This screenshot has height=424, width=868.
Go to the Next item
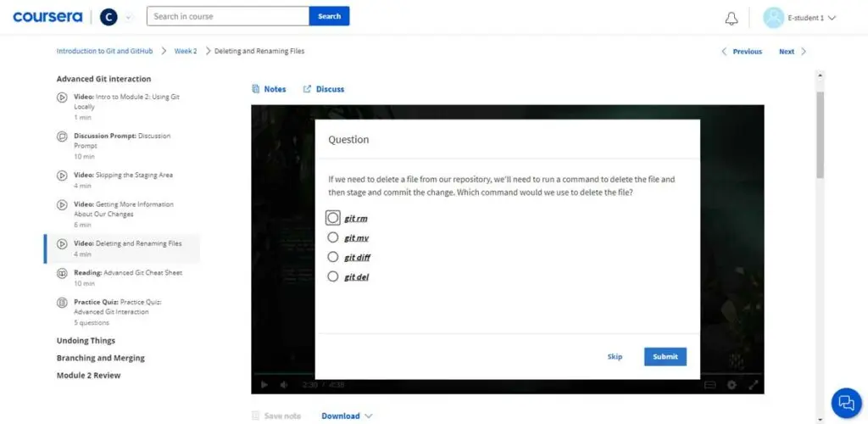786,52
